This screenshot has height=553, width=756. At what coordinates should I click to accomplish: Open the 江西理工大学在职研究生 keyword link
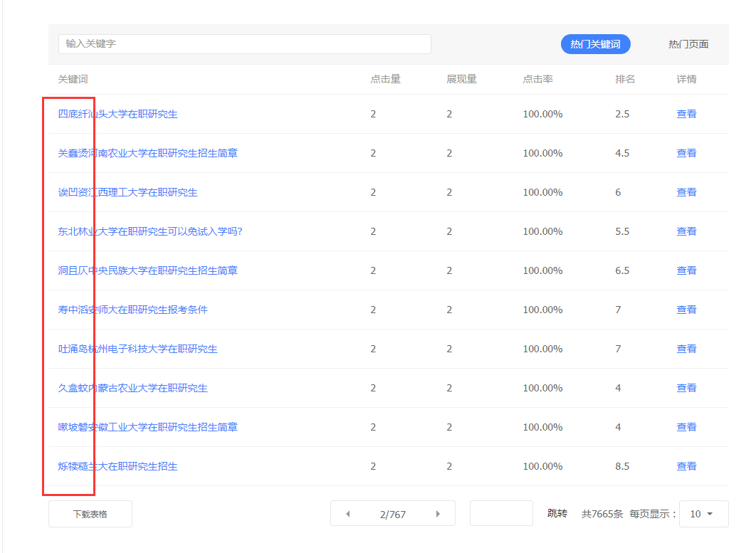coord(127,192)
